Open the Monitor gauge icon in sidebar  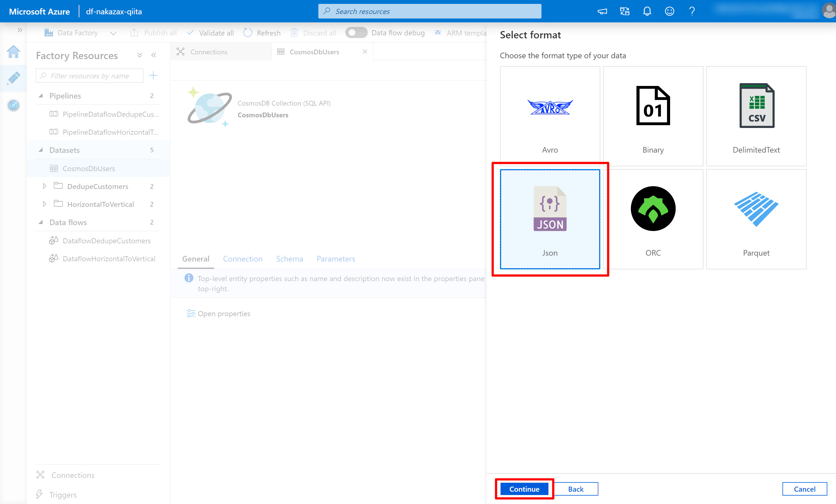pyautogui.click(x=13, y=105)
